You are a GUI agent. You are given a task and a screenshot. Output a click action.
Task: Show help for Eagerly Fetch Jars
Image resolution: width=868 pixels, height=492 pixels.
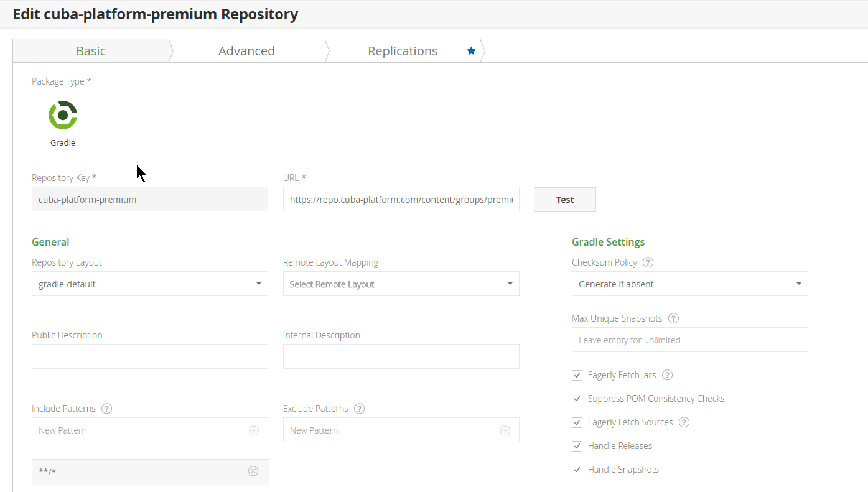667,375
